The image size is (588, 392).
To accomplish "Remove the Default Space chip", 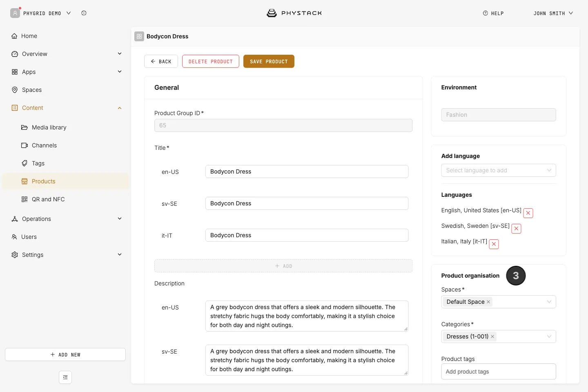I will pyautogui.click(x=488, y=302).
